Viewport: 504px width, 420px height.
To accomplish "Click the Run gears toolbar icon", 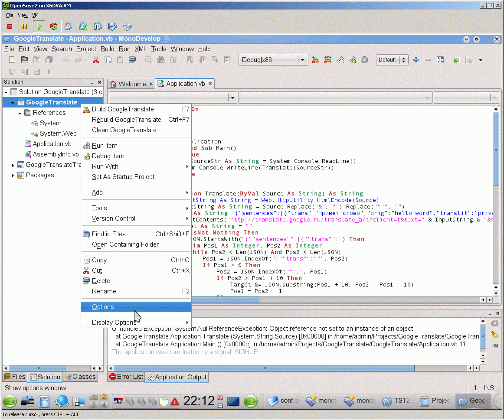I will 340,60.
